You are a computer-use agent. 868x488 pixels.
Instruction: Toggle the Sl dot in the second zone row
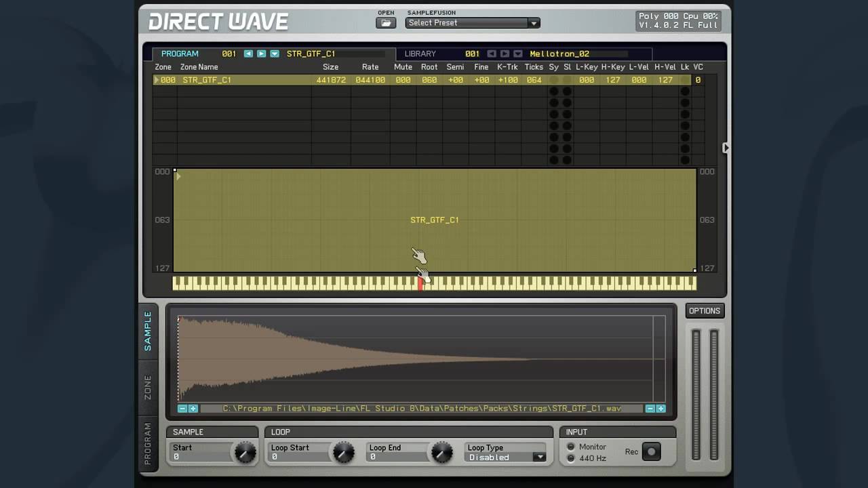tap(567, 91)
